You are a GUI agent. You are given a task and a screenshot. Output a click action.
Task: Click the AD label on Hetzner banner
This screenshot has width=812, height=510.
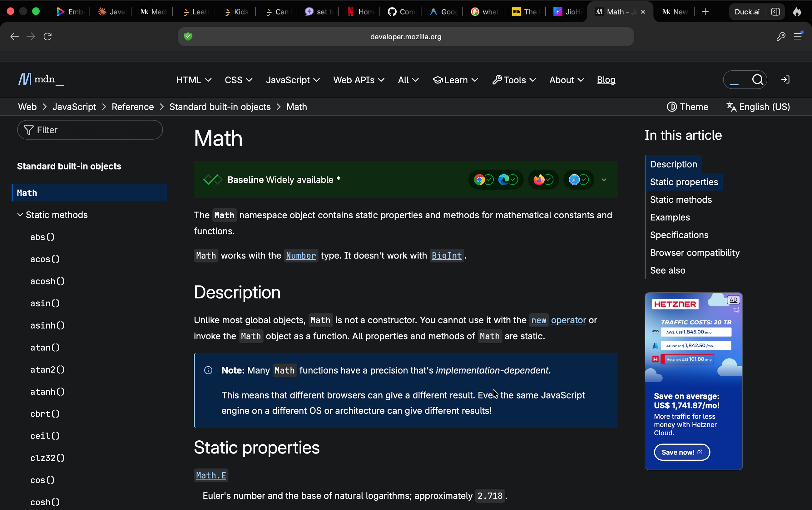click(733, 300)
